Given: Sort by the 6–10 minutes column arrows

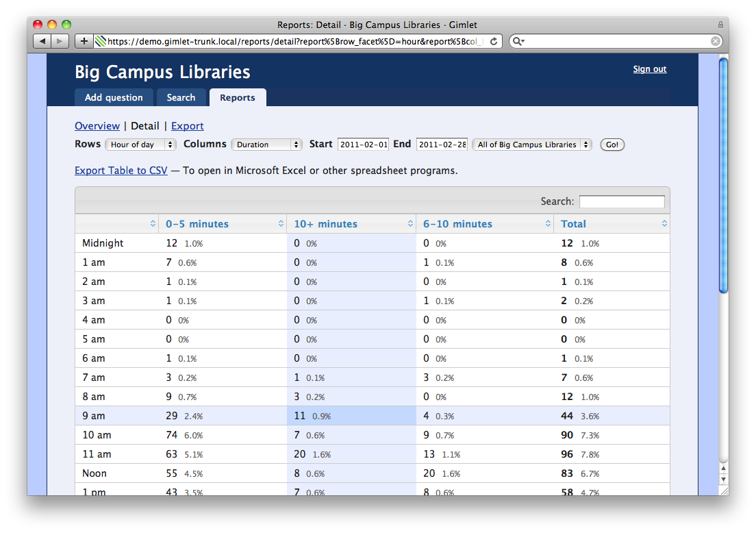Looking at the screenshot, I should click(x=548, y=223).
